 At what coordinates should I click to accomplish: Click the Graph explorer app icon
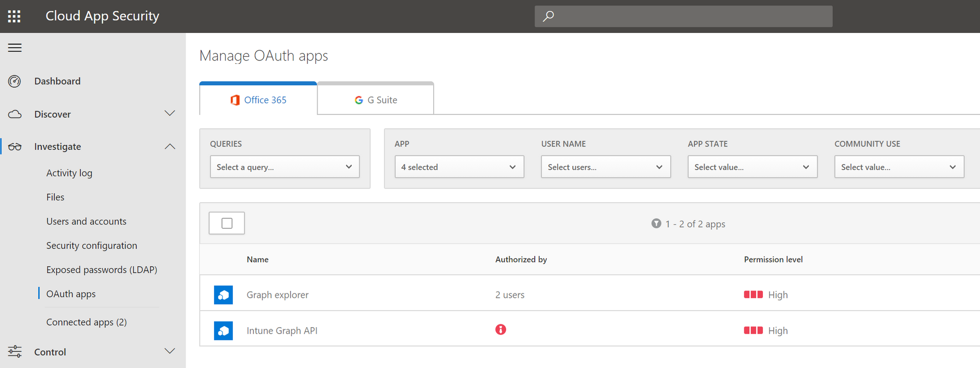click(223, 295)
